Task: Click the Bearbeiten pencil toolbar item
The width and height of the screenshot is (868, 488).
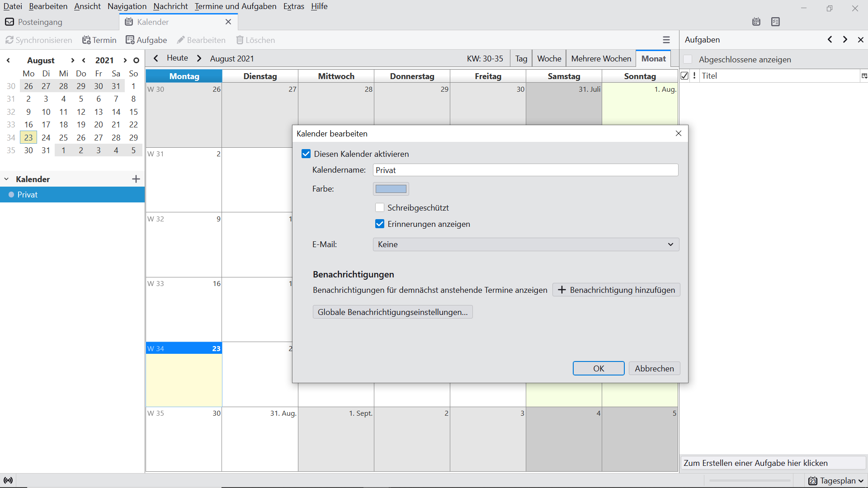Action: pyautogui.click(x=201, y=40)
